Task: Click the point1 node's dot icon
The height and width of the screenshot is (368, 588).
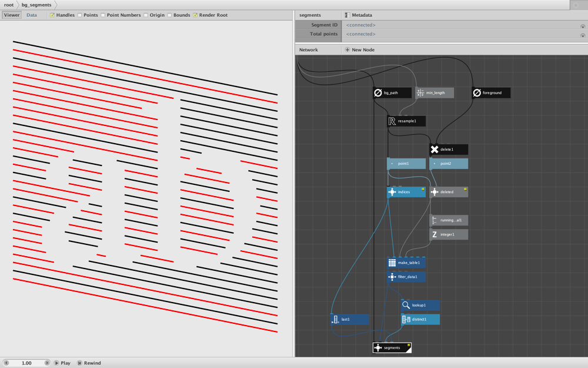Action: point(392,164)
